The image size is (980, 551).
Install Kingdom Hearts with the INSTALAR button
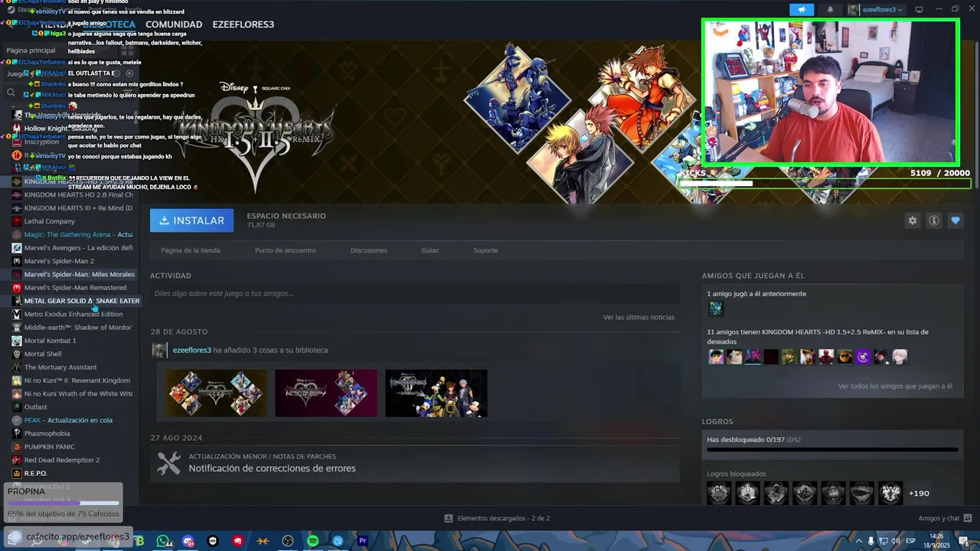192,220
